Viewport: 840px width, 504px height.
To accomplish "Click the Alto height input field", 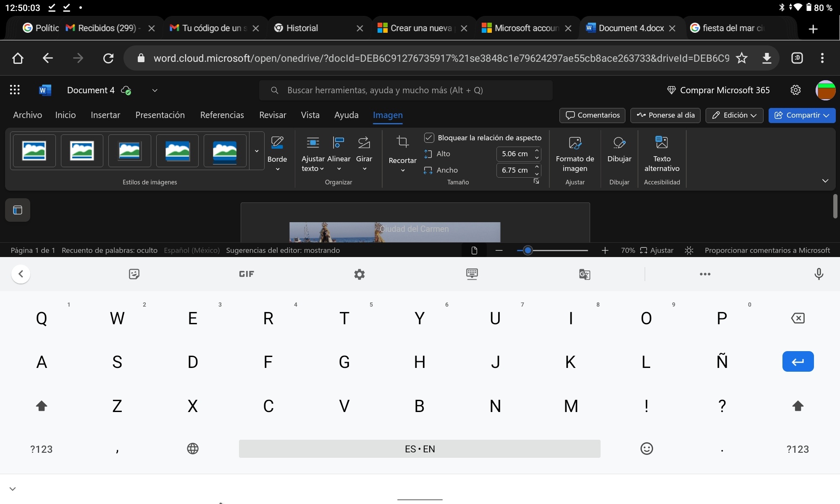I will click(x=515, y=154).
